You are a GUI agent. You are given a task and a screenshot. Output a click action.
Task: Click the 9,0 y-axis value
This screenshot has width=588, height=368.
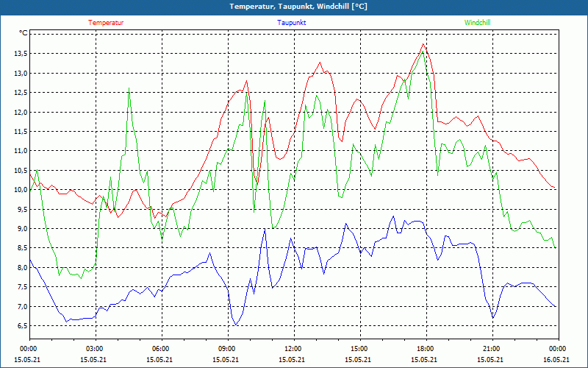point(22,229)
